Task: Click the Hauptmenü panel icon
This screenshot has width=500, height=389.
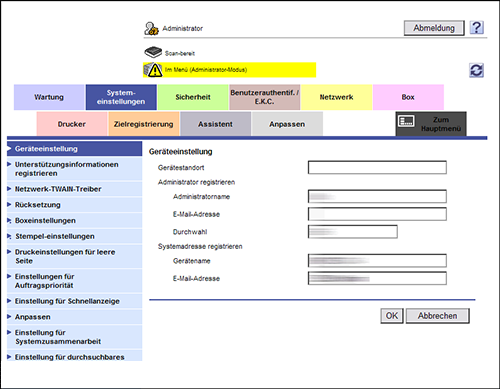Action: click(x=406, y=121)
